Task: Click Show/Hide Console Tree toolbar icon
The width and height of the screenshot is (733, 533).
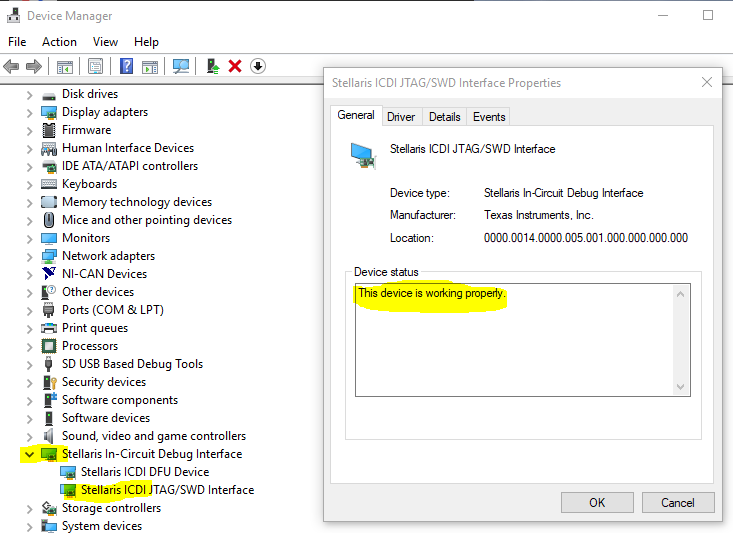Action: pyautogui.click(x=65, y=66)
